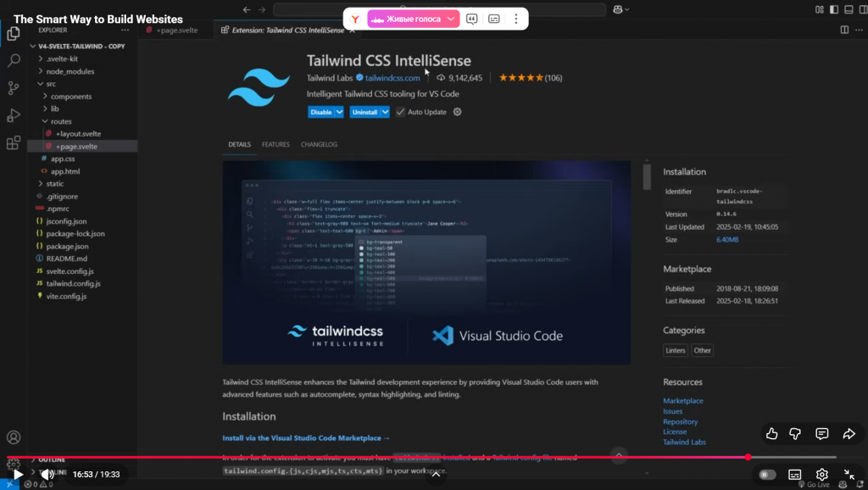The image size is (868, 490).
Task: Switch to the FEATURES tab
Action: coord(275,145)
